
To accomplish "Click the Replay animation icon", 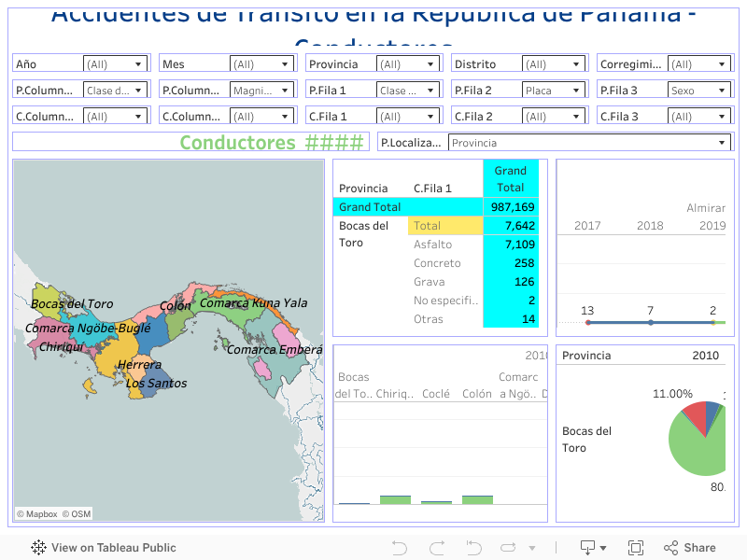I will 473,548.
